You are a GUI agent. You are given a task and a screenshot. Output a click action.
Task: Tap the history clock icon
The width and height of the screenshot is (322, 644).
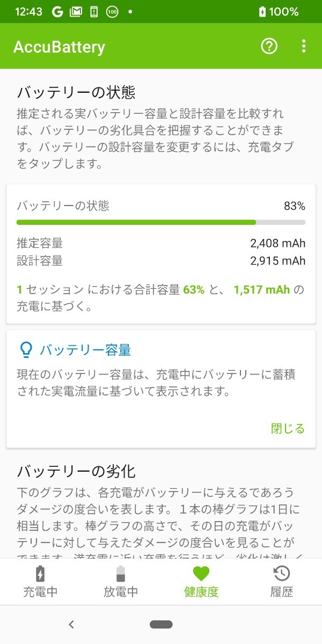pos(282,574)
